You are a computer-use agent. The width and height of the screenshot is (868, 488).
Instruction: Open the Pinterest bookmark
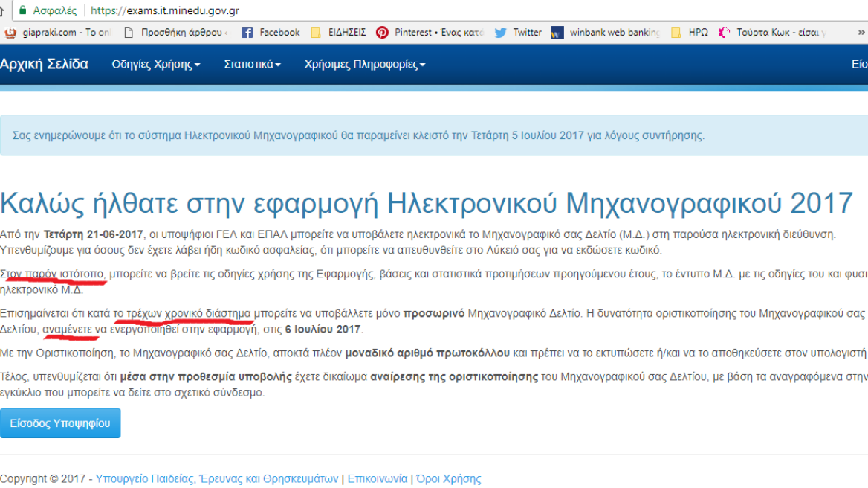tap(430, 33)
